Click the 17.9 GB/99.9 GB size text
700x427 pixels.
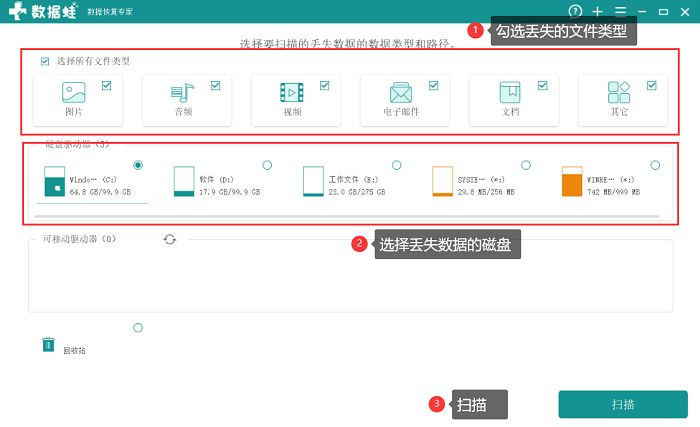click(229, 192)
